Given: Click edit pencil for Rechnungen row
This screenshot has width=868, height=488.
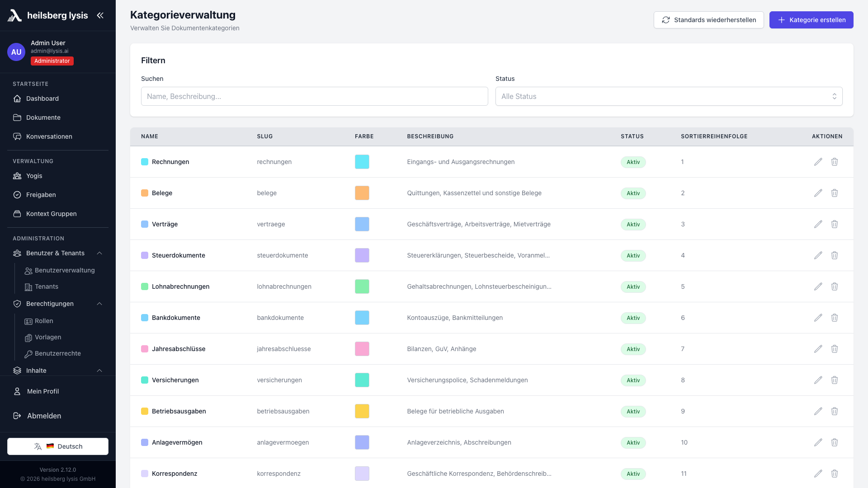Looking at the screenshot, I should pos(818,162).
